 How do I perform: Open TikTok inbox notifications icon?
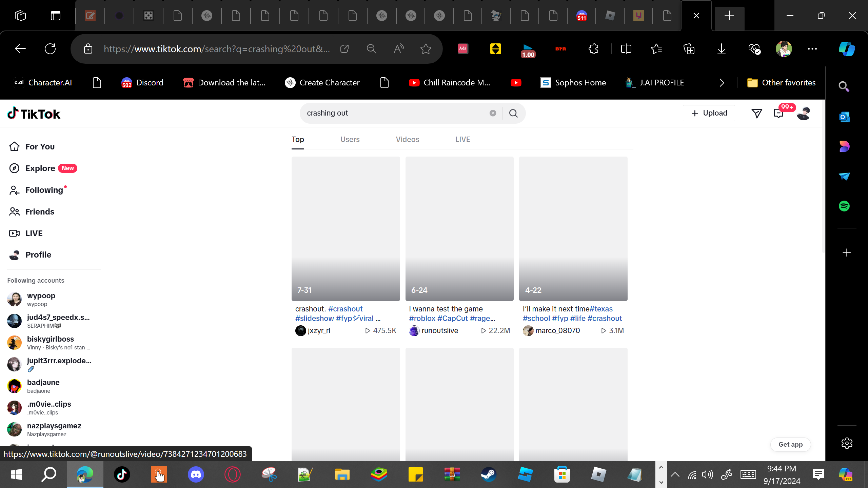coord(779,113)
